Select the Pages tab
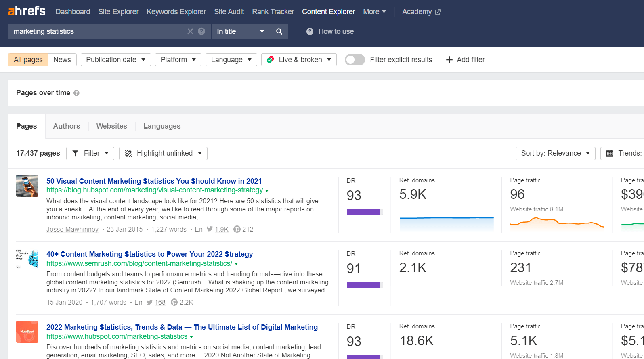Image resolution: width=644 pixels, height=359 pixels. [x=27, y=126]
